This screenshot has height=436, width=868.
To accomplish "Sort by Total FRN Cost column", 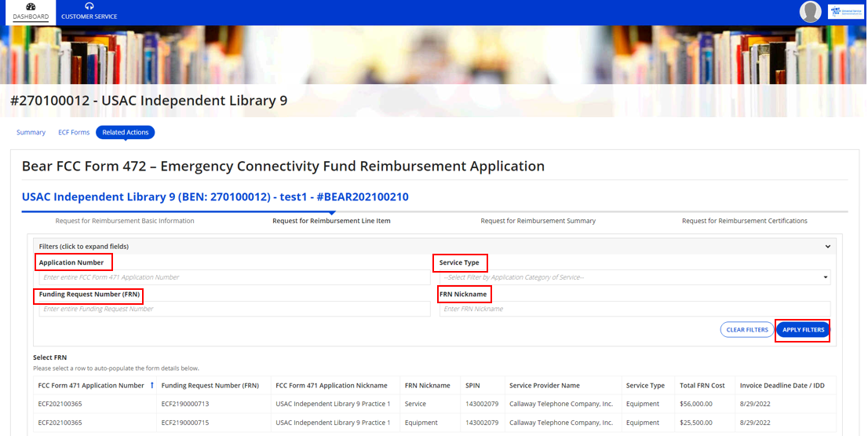I will tap(702, 386).
